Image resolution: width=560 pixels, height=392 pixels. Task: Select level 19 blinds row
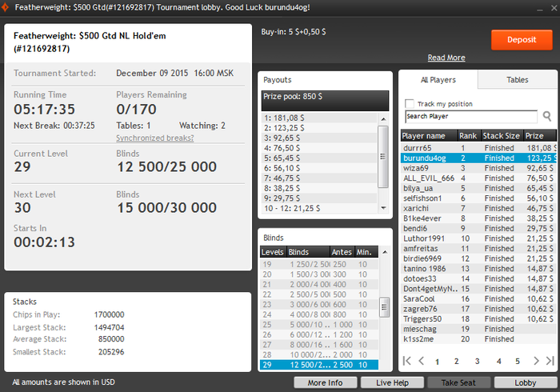319,264
